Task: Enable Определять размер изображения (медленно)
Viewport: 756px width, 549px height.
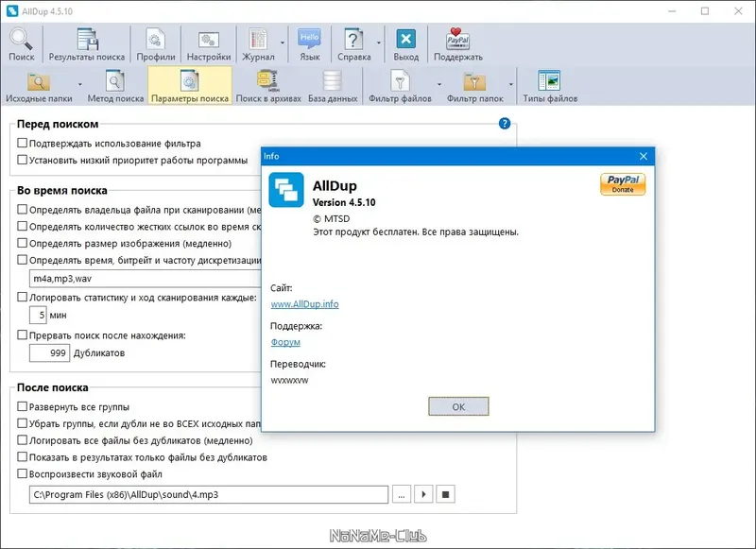Action: coord(22,243)
